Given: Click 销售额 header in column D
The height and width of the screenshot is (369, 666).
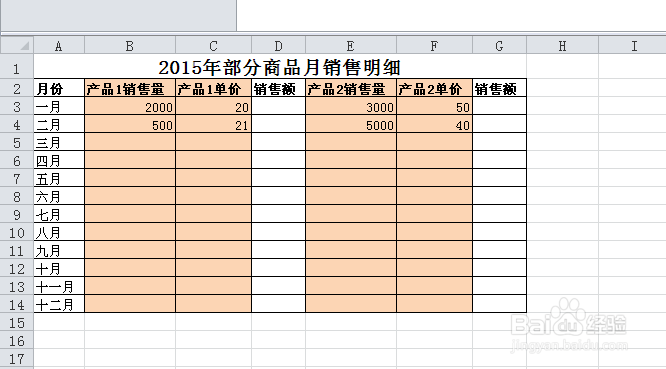Looking at the screenshot, I should click(x=279, y=88).
